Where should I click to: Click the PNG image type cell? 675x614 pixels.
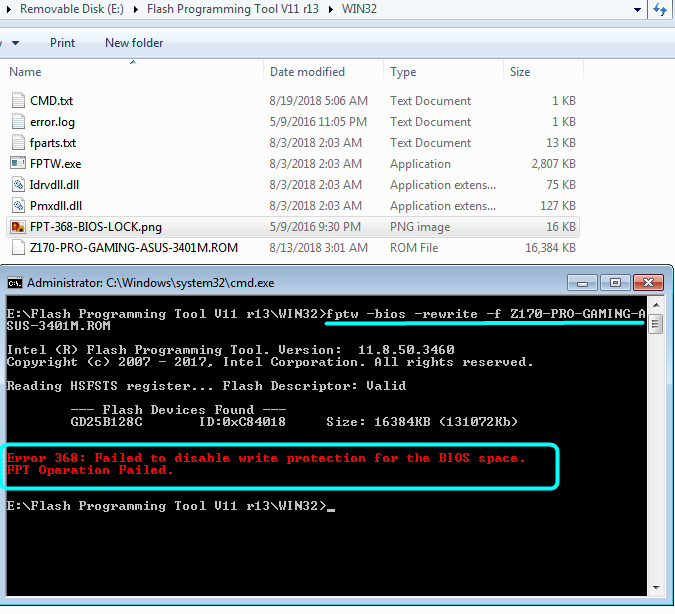click(x=420, y=227)
